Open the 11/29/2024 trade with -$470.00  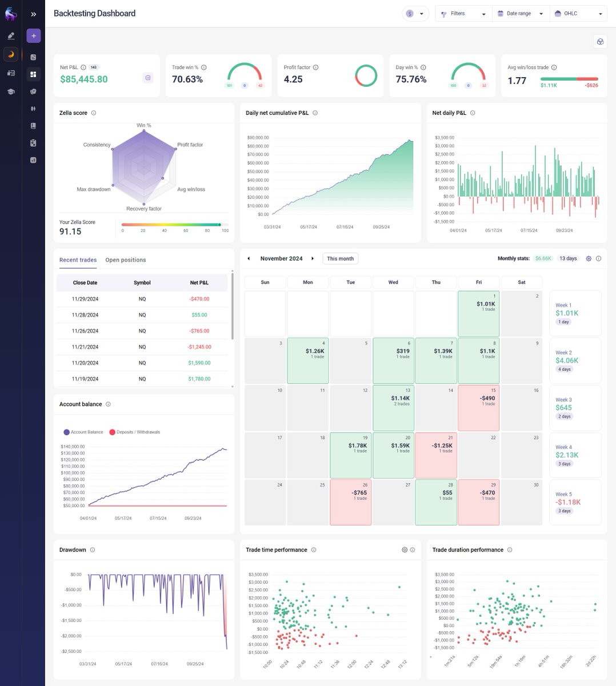click(x=142, y=299)
